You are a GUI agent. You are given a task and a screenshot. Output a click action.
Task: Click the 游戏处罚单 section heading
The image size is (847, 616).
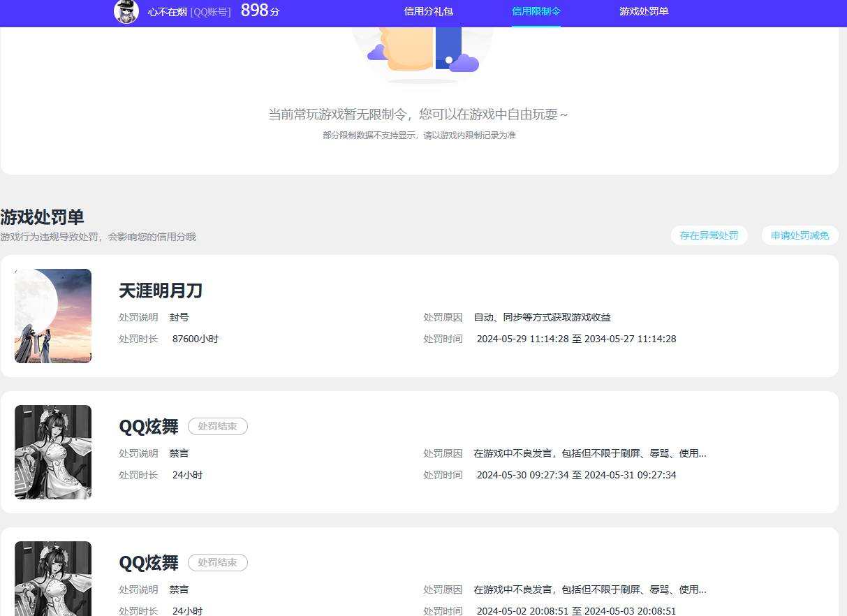point(42,217)
